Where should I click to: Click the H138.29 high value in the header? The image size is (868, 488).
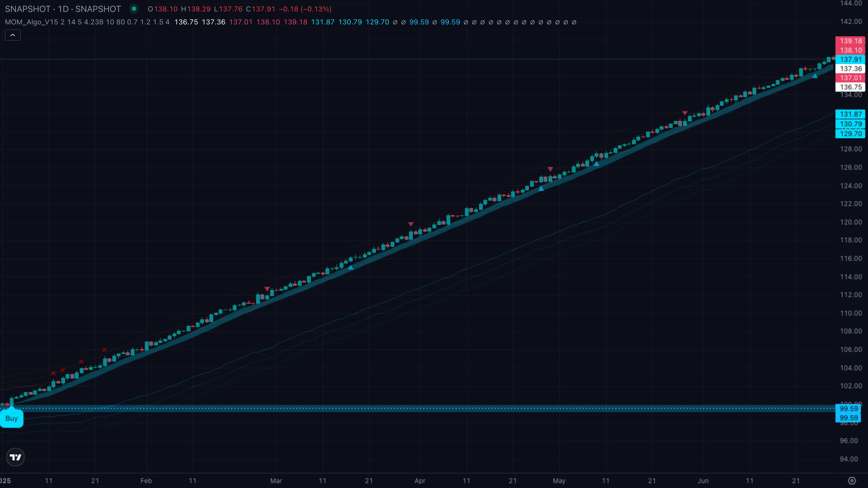click(196, 9)
